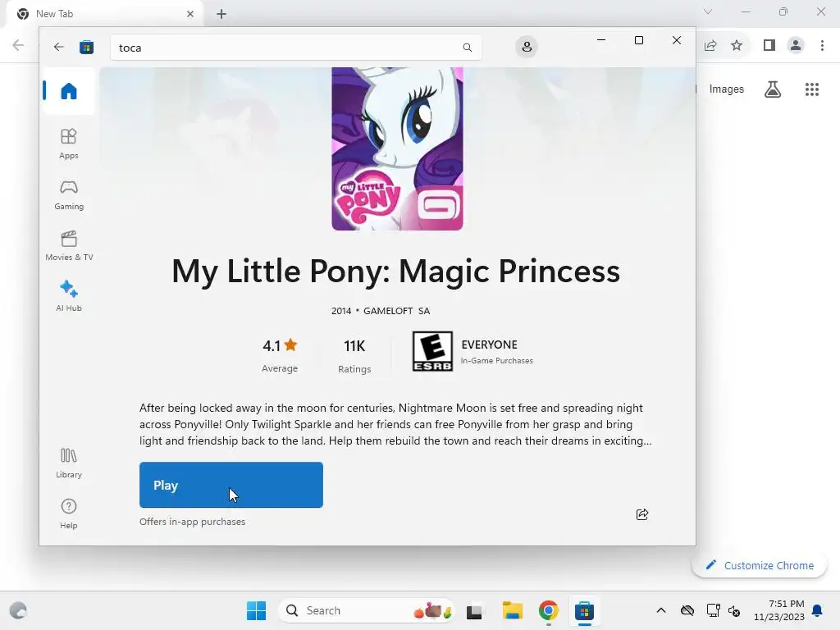Click the ESRB Everyone rating badge
Screen dimensions: 840x630
432,351
